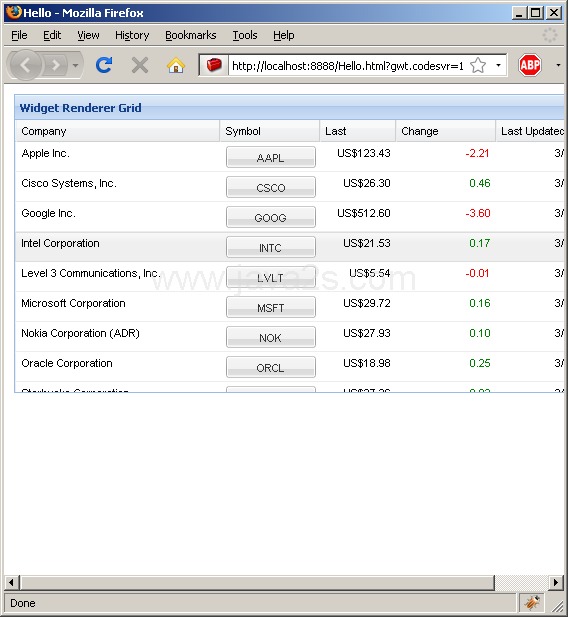The height and width of the screenshot is (617, 568).
Task: Bookmark this page with the star
Action: (478, 65)
